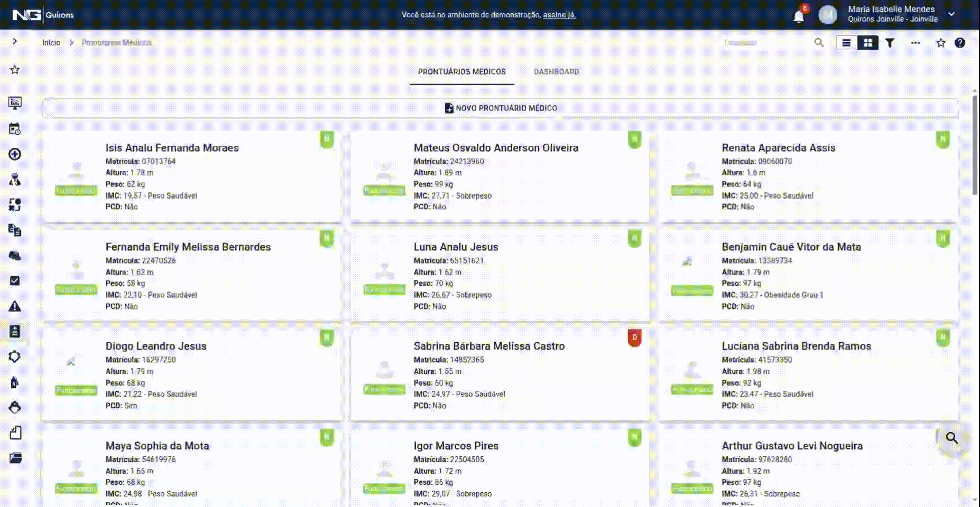
Task: Open the dashboard monitor sidebar icon
Action: pos(15,103)
